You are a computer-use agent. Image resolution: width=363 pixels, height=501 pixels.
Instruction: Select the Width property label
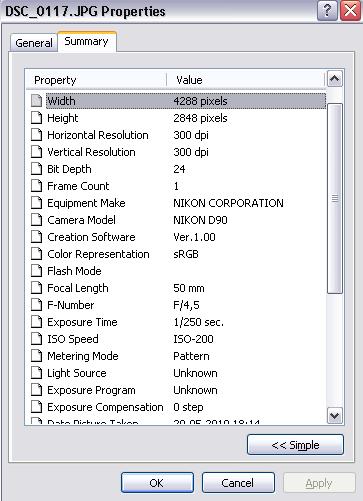point(61,101)
